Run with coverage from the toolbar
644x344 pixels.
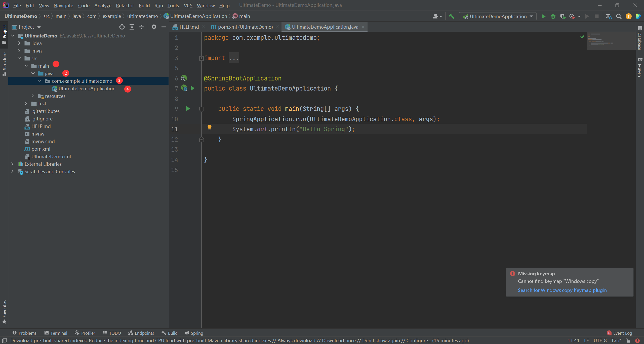coord(563,16)
